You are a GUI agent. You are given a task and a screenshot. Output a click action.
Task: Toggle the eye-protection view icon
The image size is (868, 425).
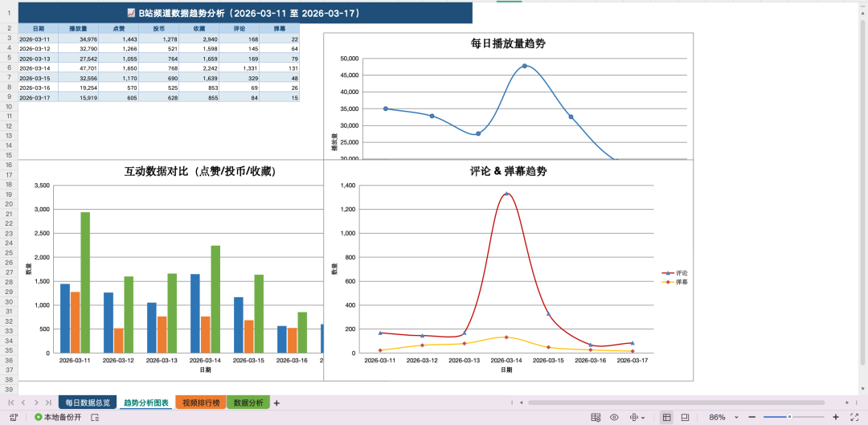pos(614,417)
